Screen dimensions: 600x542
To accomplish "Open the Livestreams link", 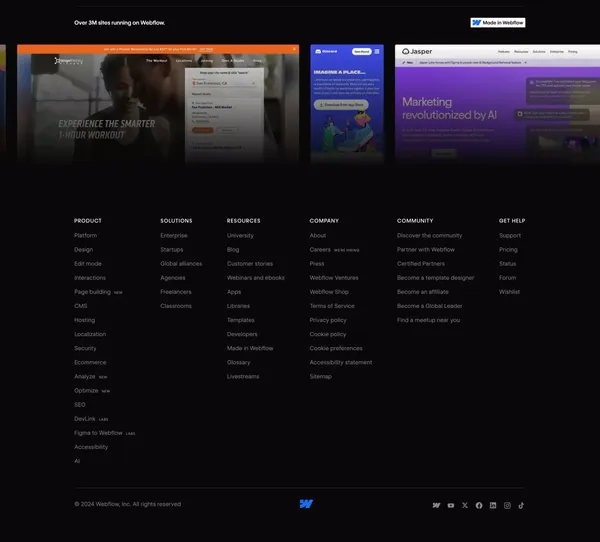I will [243, 377].
